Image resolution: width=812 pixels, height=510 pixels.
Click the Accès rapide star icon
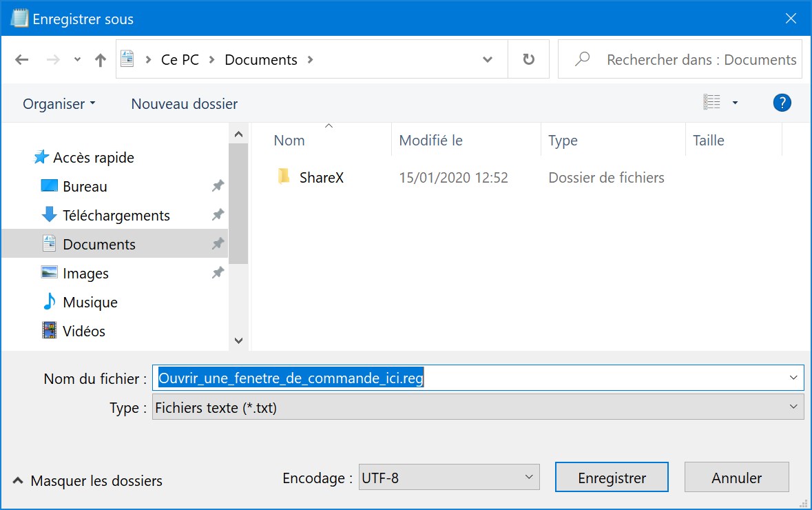point(41,156)
